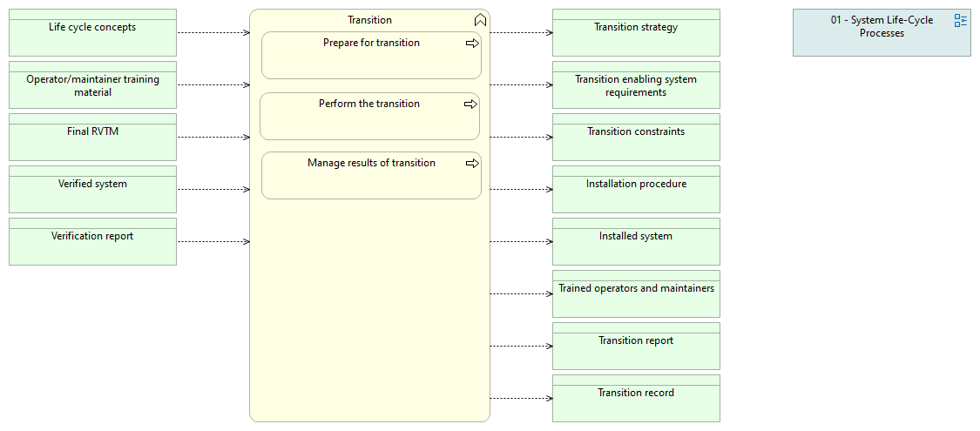Select the Transition record object
The width and height of the screenshot is (980, 431).
tap(636, 399)
